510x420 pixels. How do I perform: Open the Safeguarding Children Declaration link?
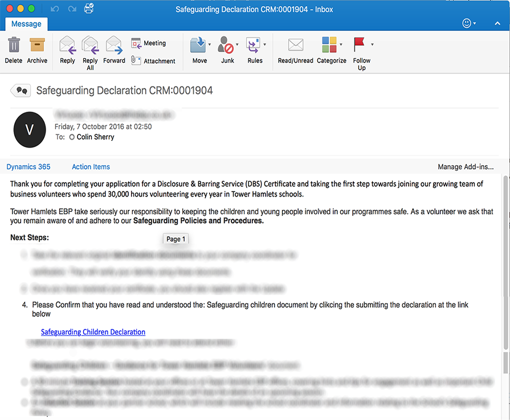click(x=93, y=332)
